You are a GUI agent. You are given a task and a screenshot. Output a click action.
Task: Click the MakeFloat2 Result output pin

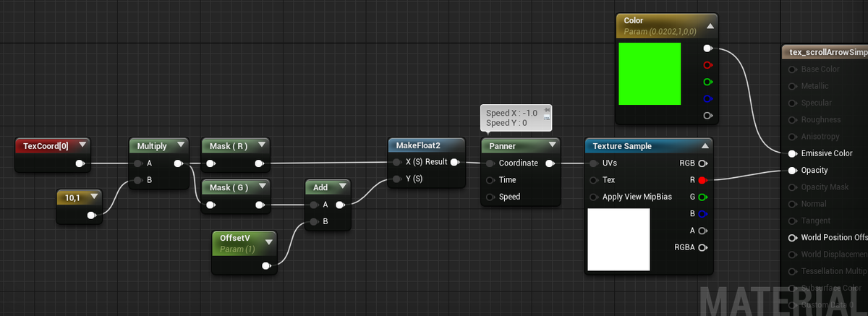point(454,162)
